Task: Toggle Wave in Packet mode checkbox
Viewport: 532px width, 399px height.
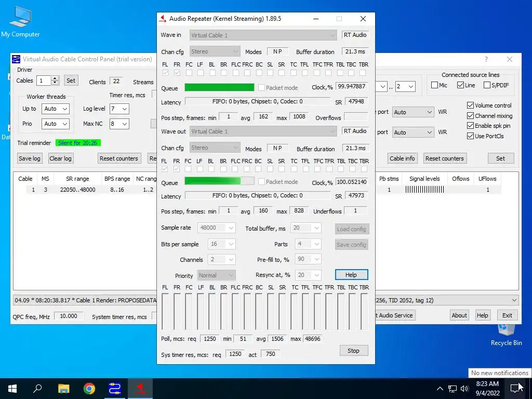Action: pos(262,87)
